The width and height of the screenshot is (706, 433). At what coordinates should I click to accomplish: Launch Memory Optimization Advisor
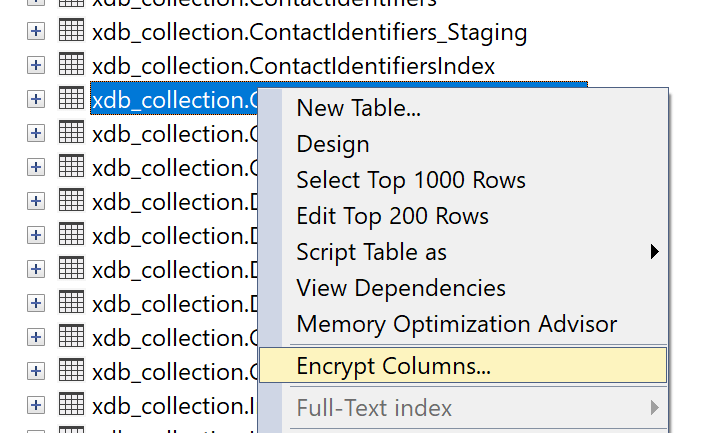coord(456,324)
